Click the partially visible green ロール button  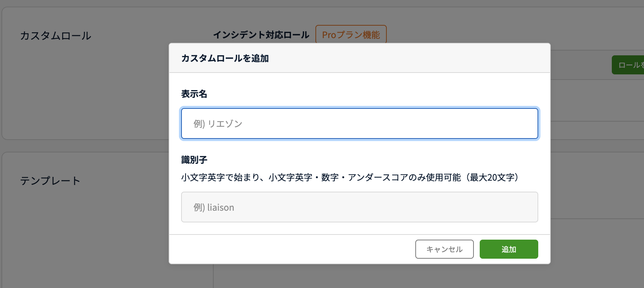(629, 65)
